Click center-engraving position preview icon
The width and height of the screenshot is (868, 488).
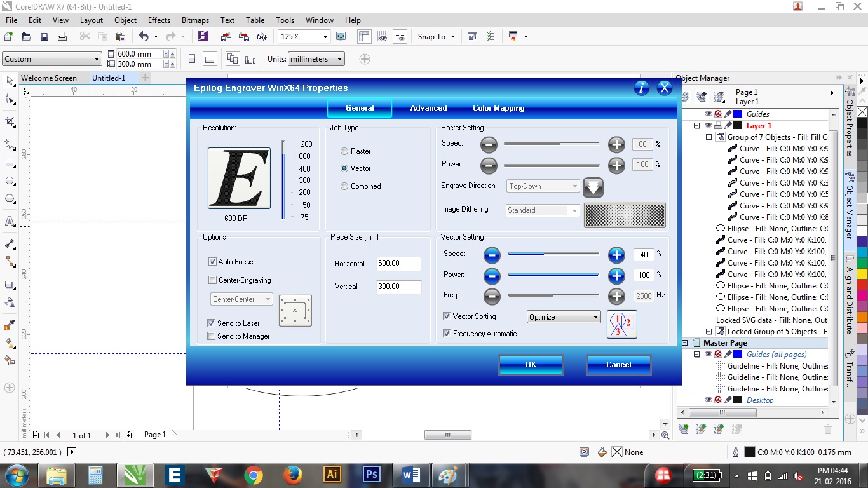click(295, 311)
